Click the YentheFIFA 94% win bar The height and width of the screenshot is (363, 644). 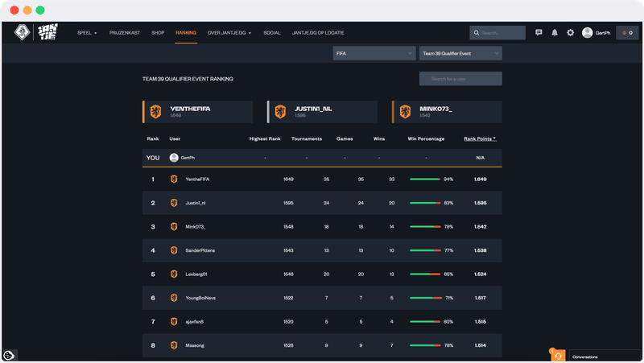[x=425, y=179]
